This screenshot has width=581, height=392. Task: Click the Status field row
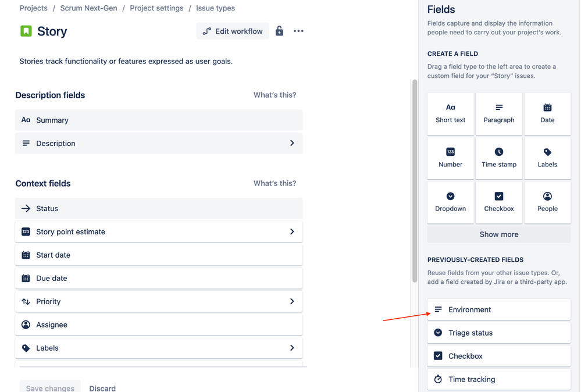point(159,208)
